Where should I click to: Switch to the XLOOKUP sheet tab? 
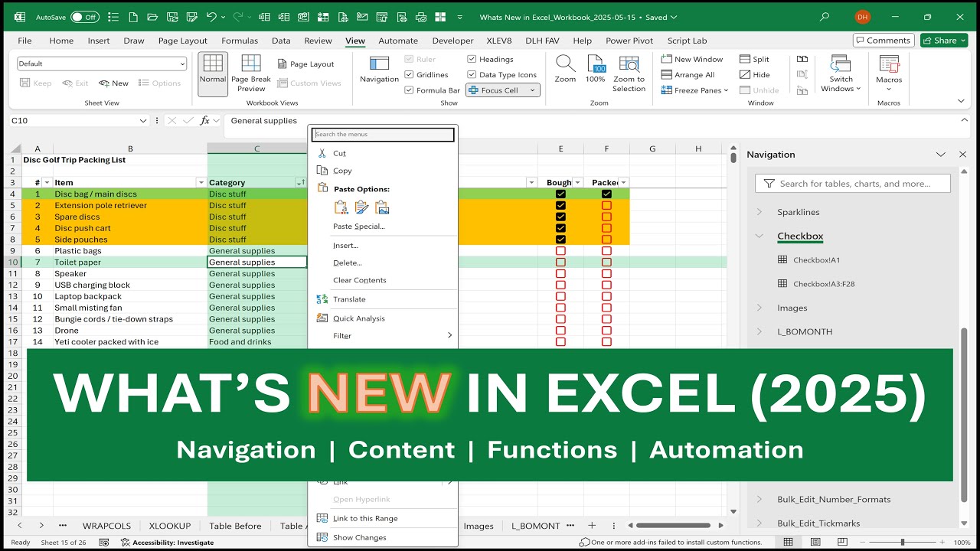click(x=170, y=526)
